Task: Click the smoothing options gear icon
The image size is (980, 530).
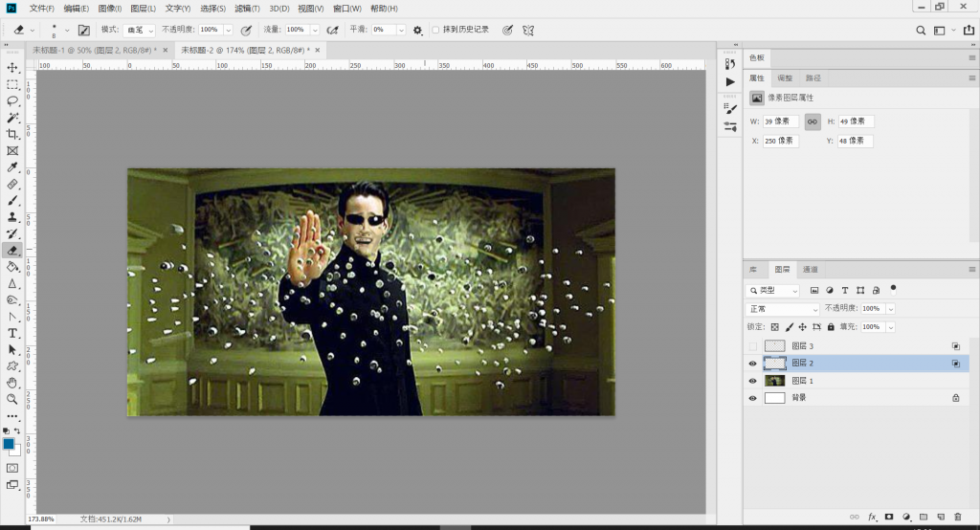Action: [x=417, y=30]
